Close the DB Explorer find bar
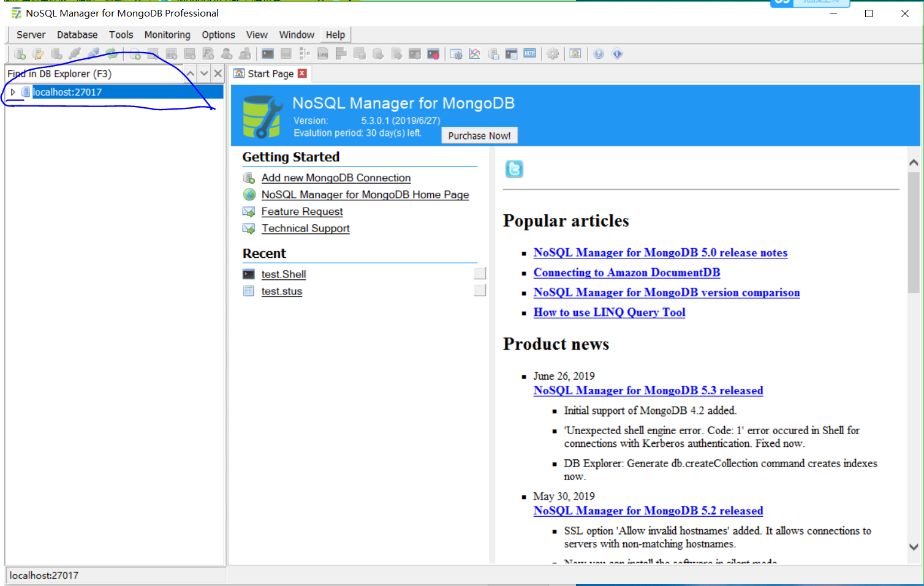 coord(218,73)
